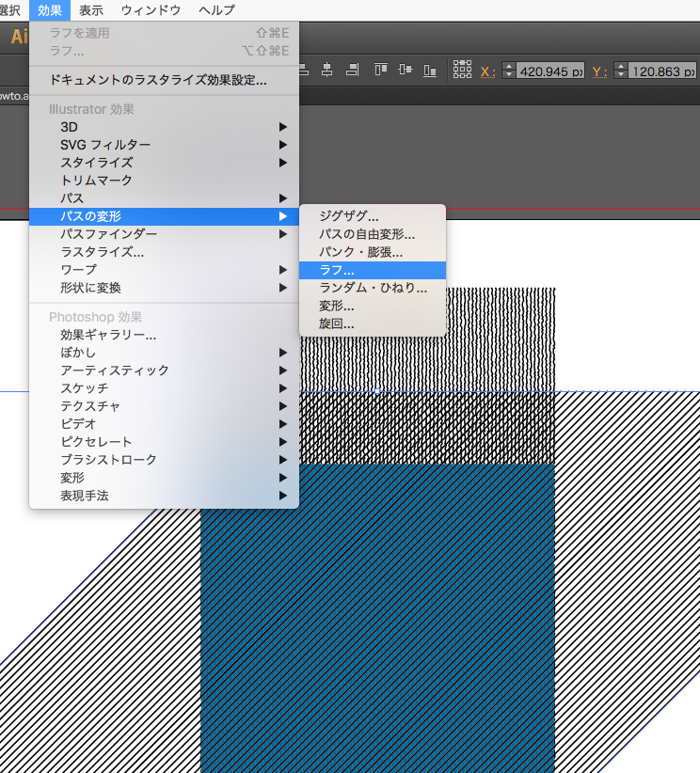Expand the ピクセレート submenu

click(x=165, y=442)
